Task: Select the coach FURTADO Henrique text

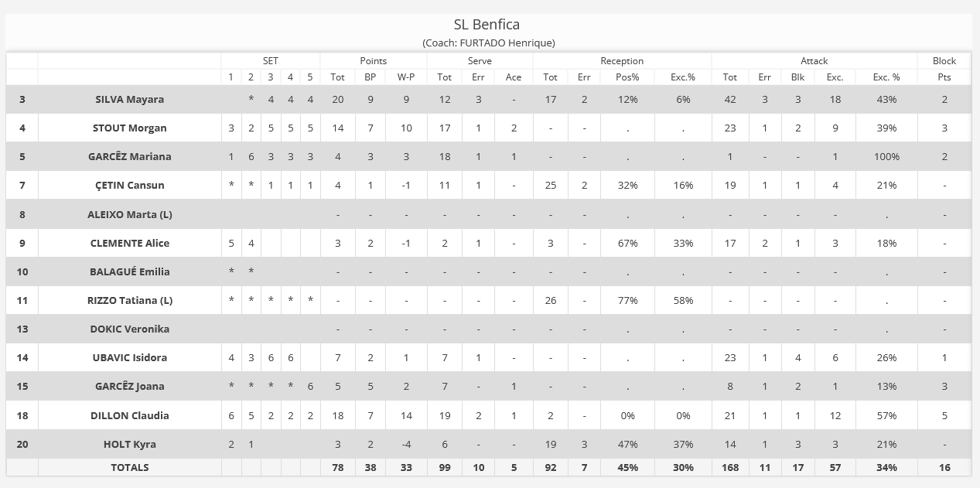Action: pos(489,43)
